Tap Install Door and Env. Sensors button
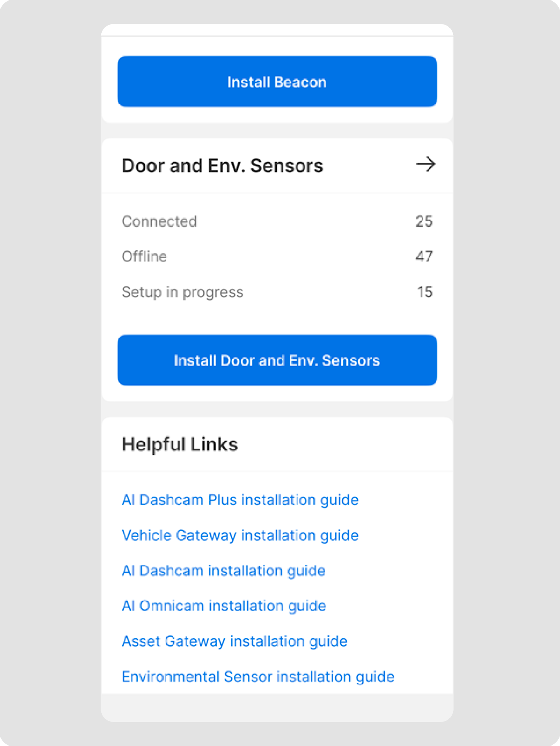560x746 pixels. pyautogui.click(x=277, y=360)
